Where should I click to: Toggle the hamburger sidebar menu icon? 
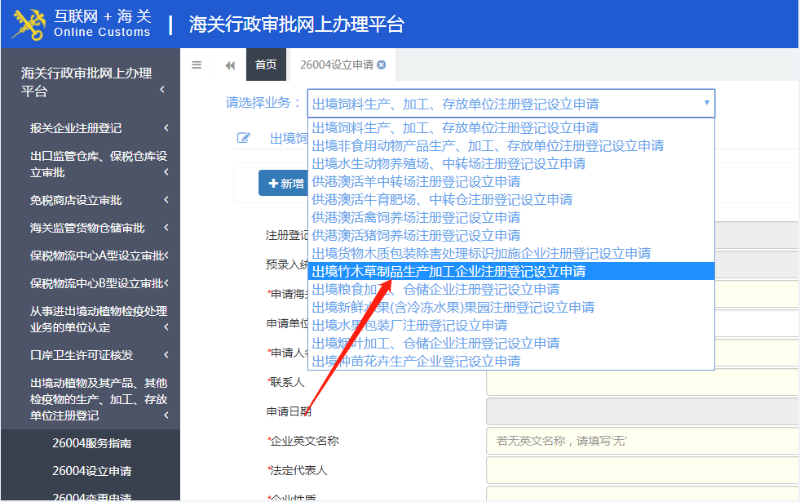[x=197, y=65]
